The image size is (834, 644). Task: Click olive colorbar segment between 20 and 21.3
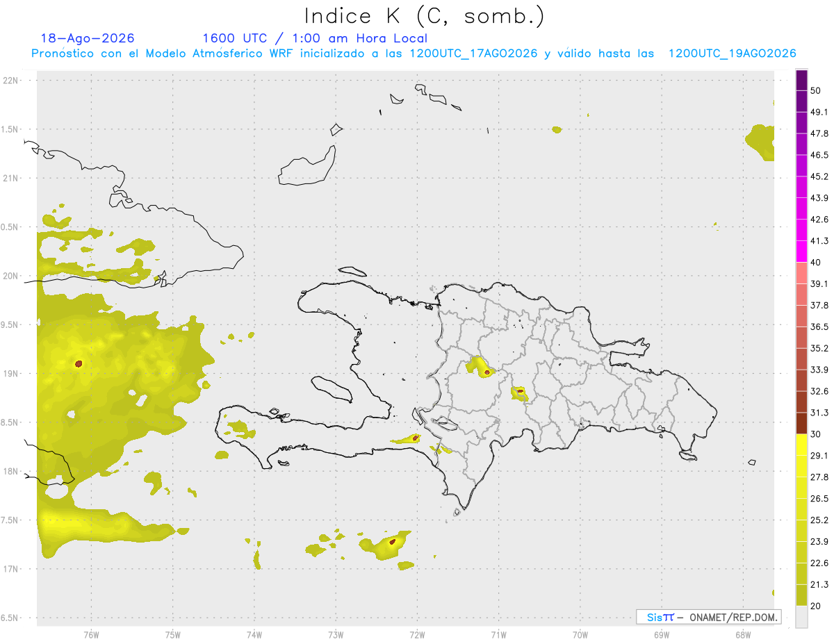click(801, 595)
